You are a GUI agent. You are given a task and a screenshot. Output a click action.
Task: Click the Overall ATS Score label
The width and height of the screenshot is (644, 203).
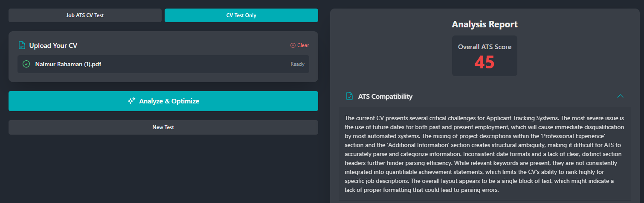[484, 47]
